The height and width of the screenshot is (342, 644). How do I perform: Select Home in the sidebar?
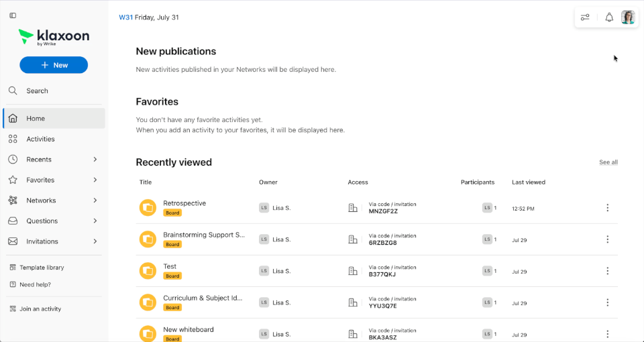click(x=54, y=118)
